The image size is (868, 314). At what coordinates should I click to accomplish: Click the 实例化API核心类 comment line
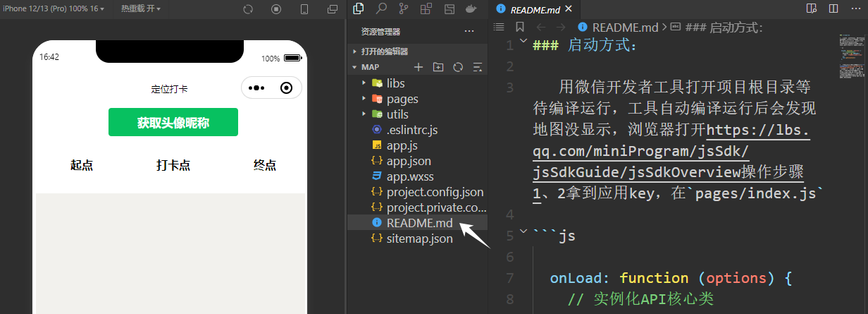pos(640,299)
